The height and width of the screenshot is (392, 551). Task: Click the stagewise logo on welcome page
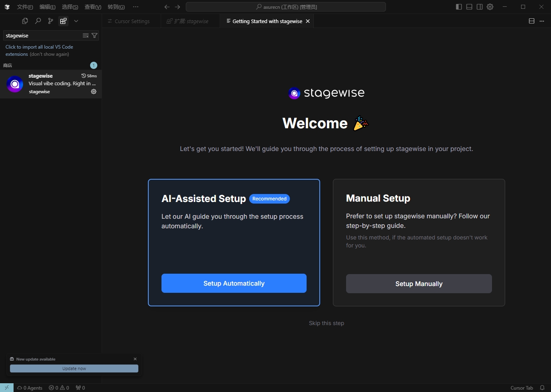click(x=327, y=93)
